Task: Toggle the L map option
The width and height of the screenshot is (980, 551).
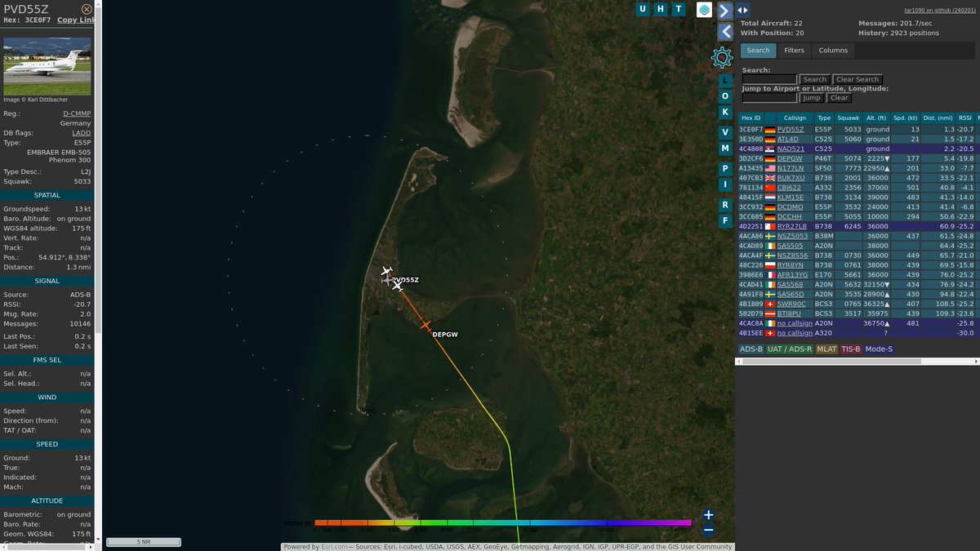Action: (x=724, y=80)
